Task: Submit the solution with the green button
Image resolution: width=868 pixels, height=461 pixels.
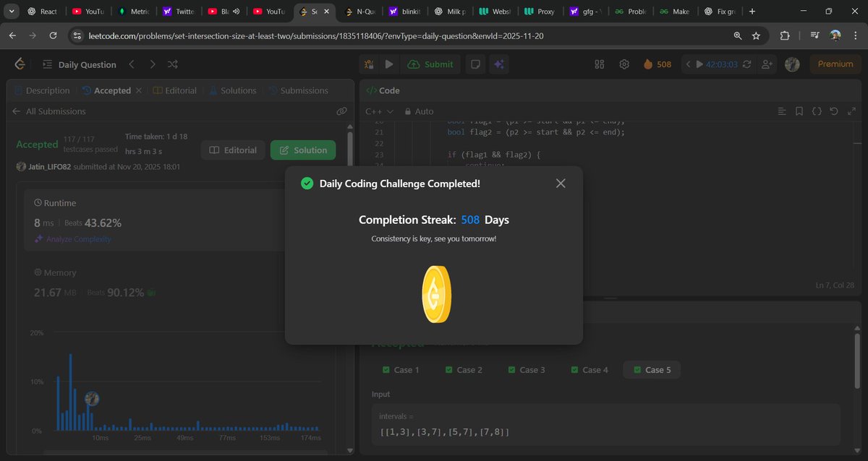Action: (x=430, y=64)
